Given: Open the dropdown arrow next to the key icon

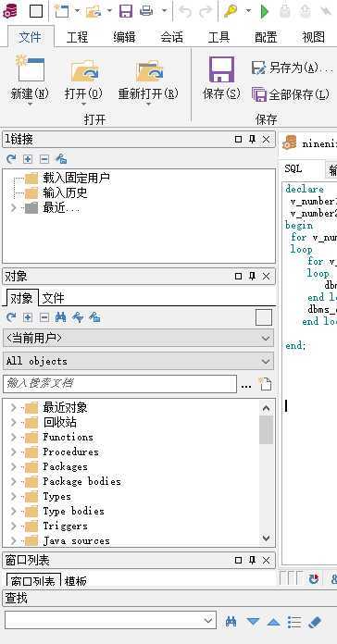Looking at the screenshot, I should 248,11.
